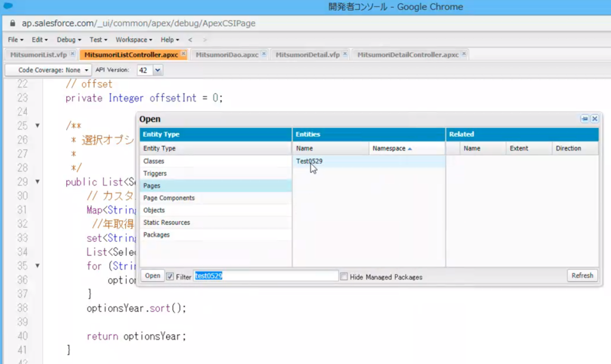The image size is (611, 364).
Task: Collapse code block at line 35
Action: click(38, 266)
